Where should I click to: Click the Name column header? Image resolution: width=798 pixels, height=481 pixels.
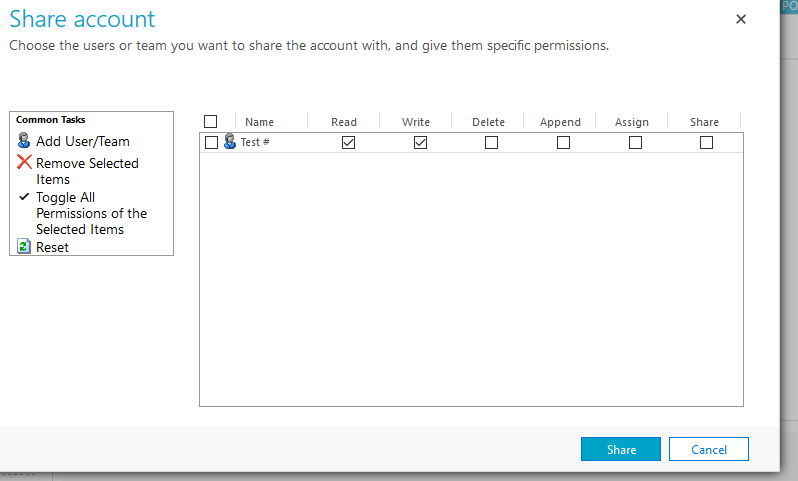259,122
